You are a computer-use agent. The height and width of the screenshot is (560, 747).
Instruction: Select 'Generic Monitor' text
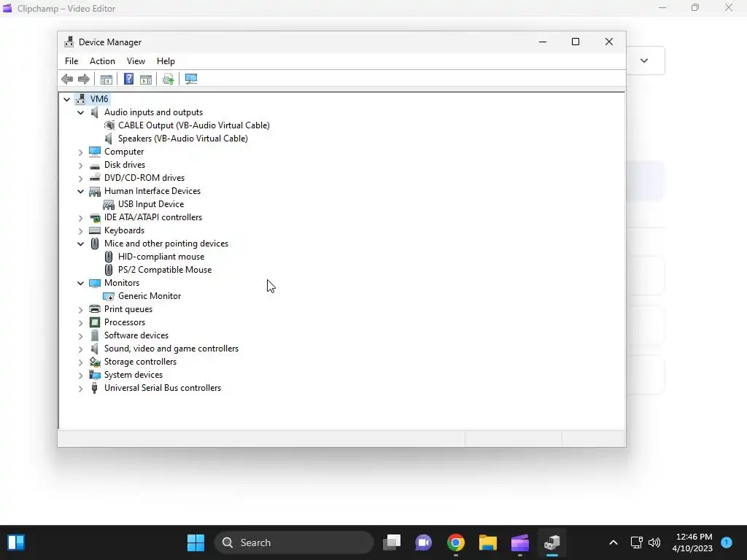(x=150, y=296)
